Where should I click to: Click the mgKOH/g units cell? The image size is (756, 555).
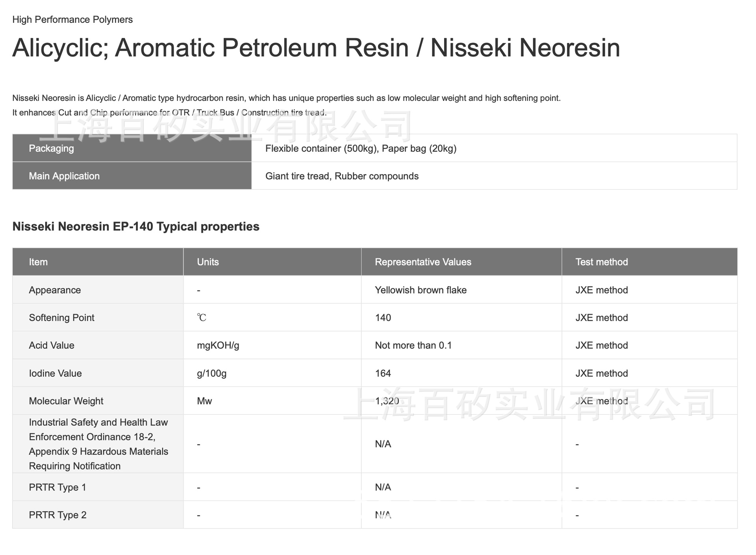(x=218, y=345)
